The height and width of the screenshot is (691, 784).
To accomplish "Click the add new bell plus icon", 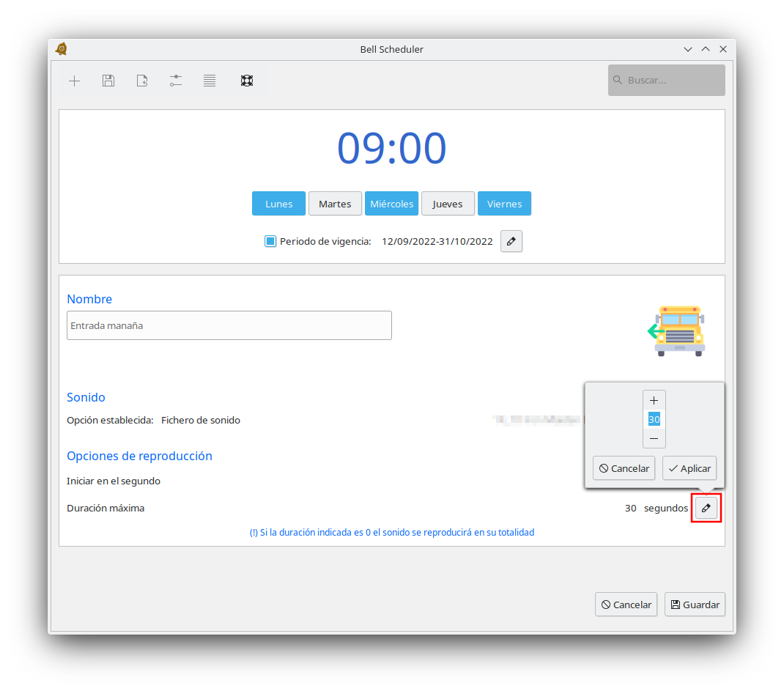I will 74,81.
